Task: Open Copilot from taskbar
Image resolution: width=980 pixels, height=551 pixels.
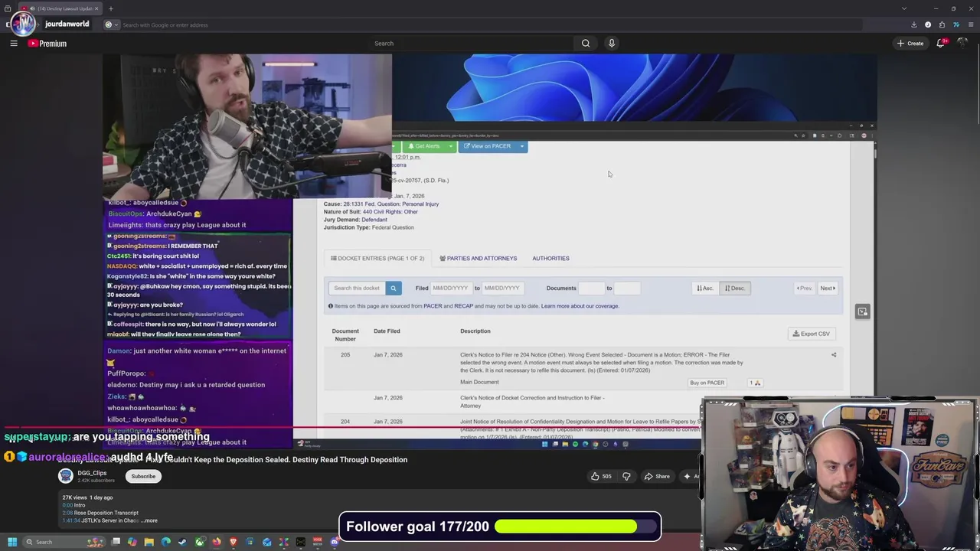Action: click(132, 542)
